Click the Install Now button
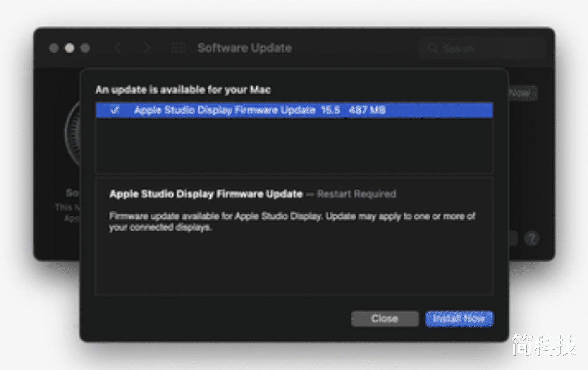This screenshot has height=370, width=588. tap(459, 319)
